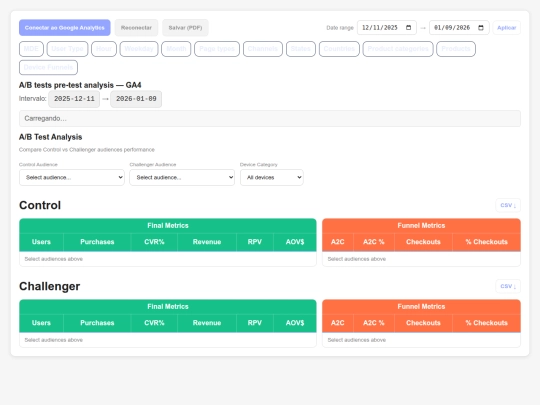The height and width of the screenshot is (405, 540).
Task: Expand the Control Audience dropdown
Action: pyautogui.click(x=72, y=177)
